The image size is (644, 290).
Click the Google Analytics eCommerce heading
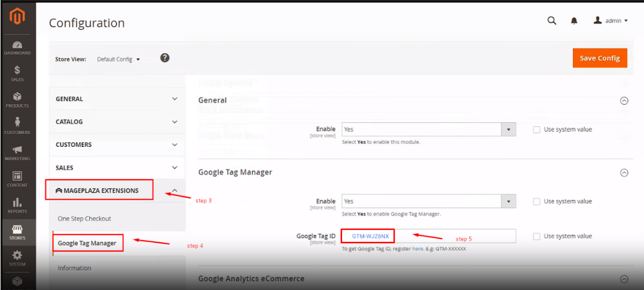(251, 279)
